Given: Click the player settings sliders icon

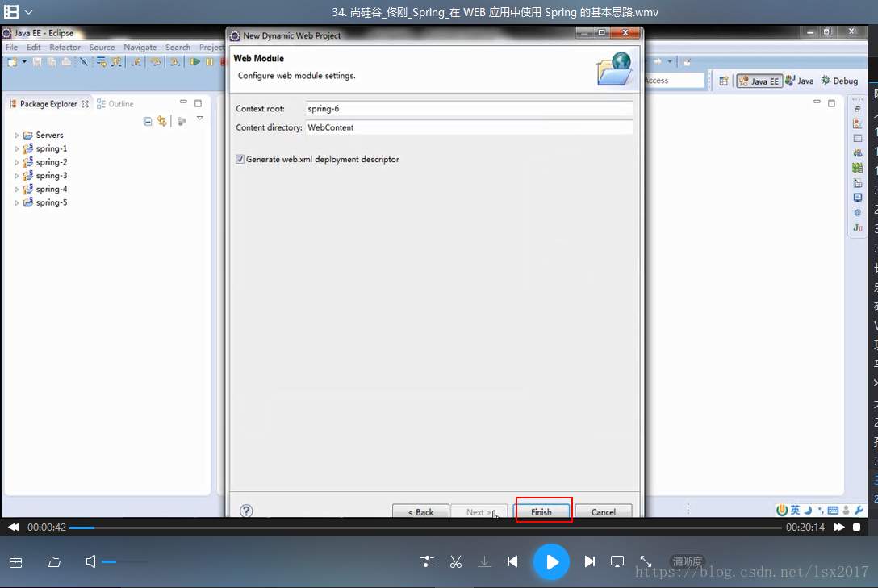Looking at the screenshot, I should (x=427, y=561).
